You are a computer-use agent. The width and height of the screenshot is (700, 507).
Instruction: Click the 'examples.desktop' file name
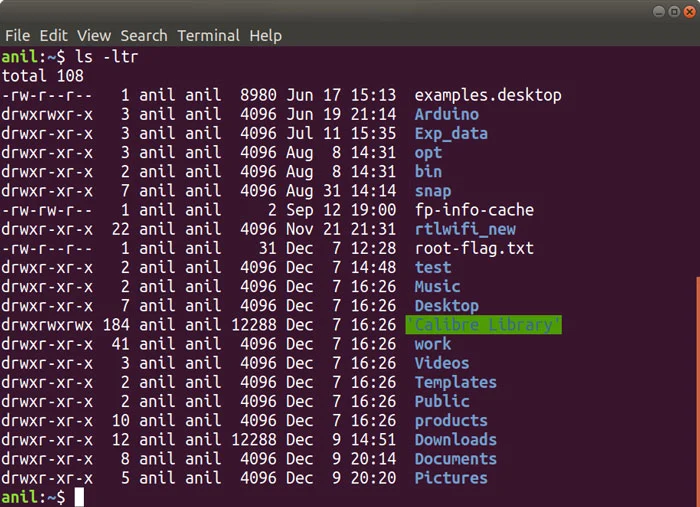click(488, 95)
